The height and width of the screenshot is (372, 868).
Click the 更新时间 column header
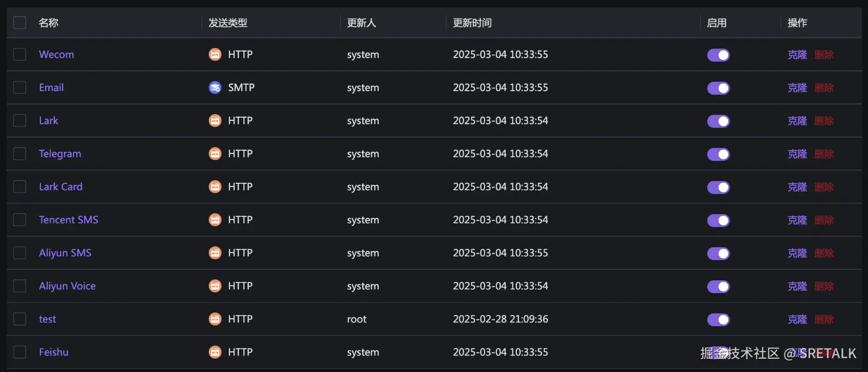(472, 23)
